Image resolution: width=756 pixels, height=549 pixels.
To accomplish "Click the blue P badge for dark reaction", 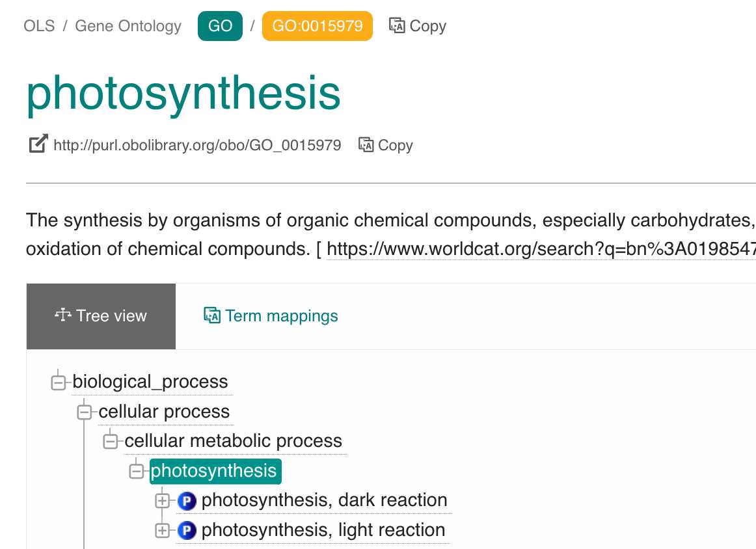I will click(x=187, y=501).
